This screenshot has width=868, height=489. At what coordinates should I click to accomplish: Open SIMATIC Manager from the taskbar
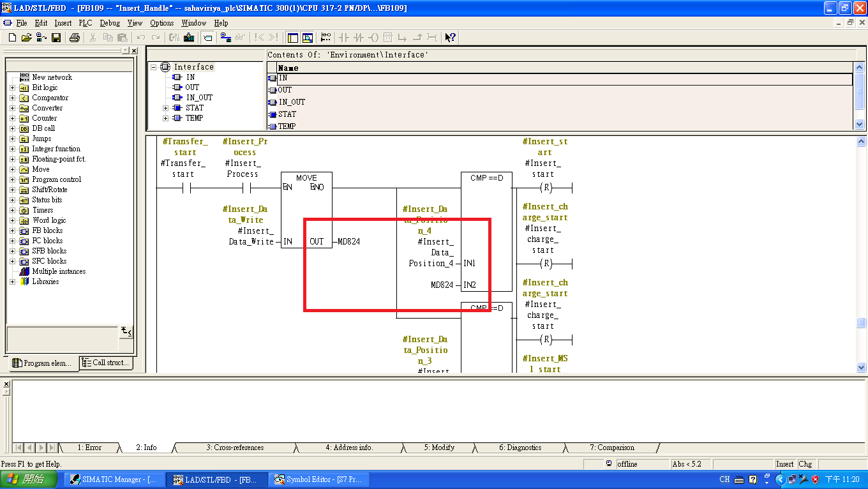click(114, 479)
